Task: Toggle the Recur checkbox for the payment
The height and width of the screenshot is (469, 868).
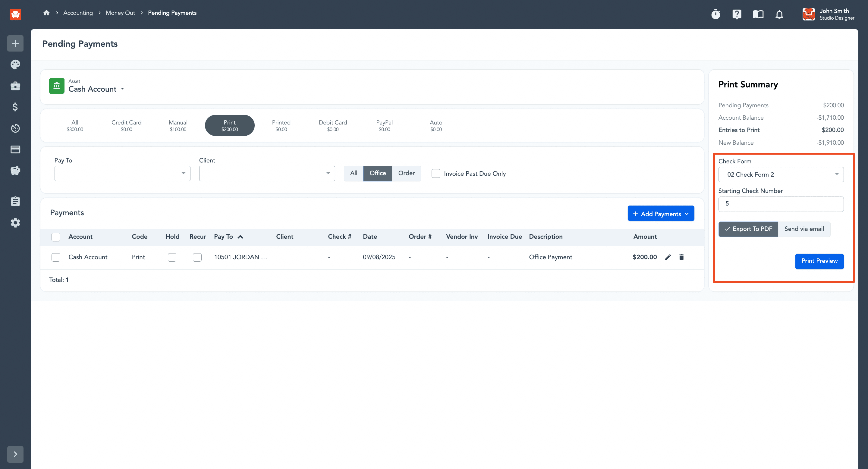Action: coord(197,257)
